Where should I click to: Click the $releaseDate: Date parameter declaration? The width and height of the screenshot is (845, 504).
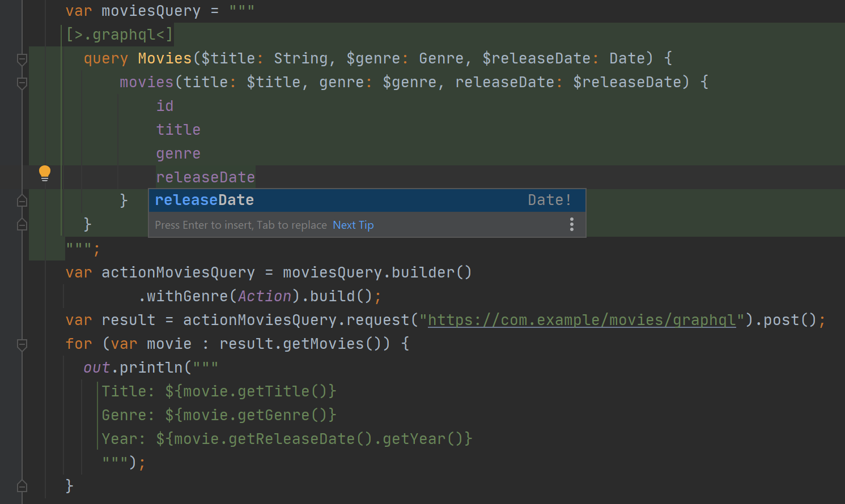(x=563, y=58)
